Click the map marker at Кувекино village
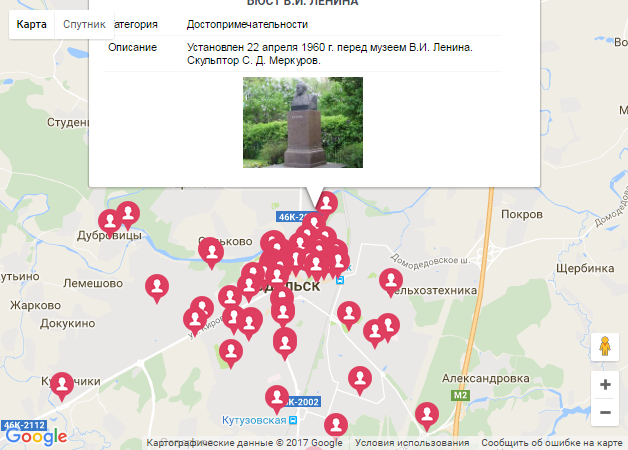The height and width of the screenshot is (450, 628). pyautogui.click(x=62, y=385)
